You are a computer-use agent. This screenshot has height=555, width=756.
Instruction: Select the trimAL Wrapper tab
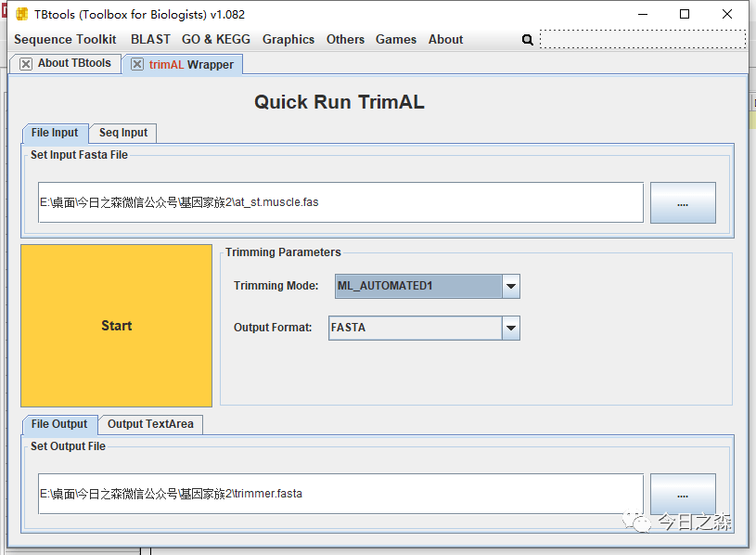click(x=191, y=65)
